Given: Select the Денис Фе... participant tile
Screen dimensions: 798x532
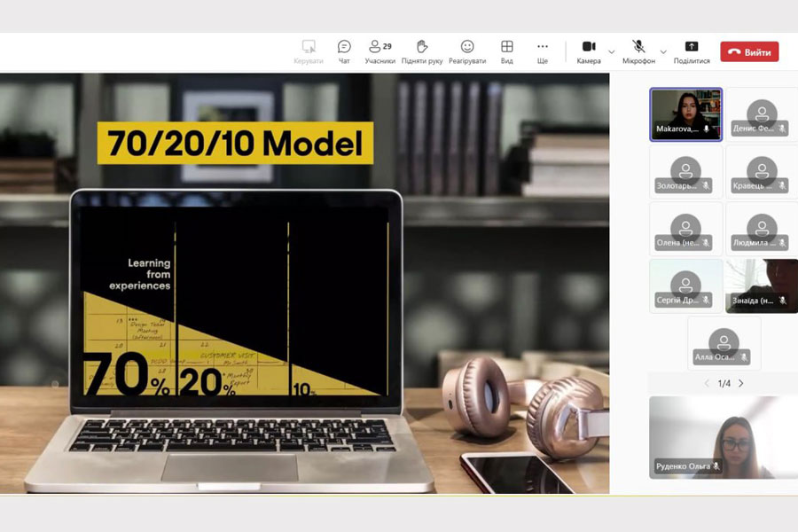Looking at the screenshot, I should click(762, 114).
